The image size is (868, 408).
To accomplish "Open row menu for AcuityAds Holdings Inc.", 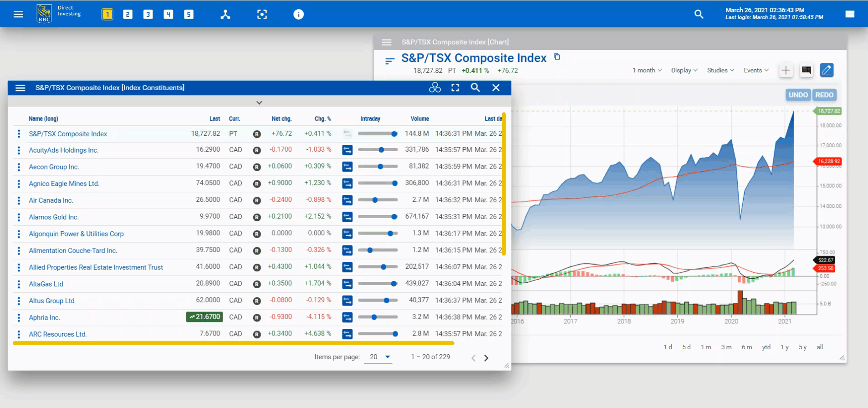I will [19, 150].
